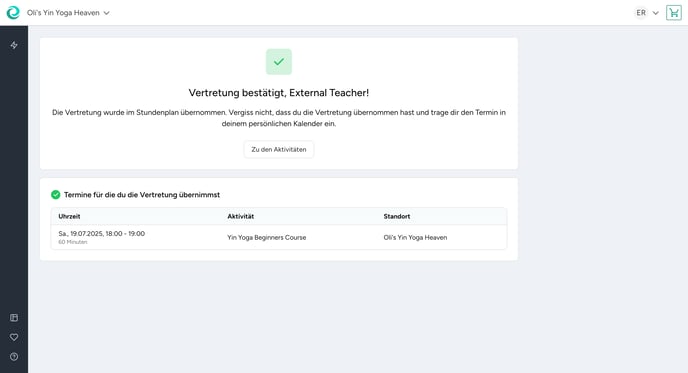This screenshot has width=688, height=373.
Task: Open the heart favorites sidebar icon
Action: 14,337
